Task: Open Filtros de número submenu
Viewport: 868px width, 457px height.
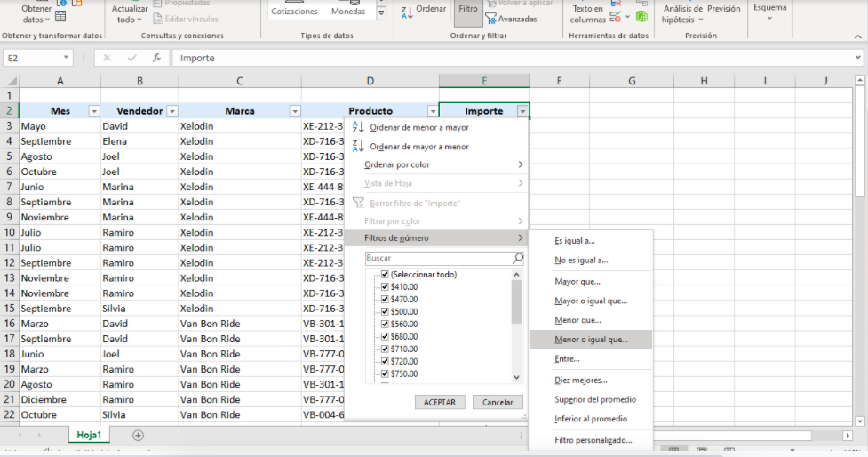Action: coord(436,237)
